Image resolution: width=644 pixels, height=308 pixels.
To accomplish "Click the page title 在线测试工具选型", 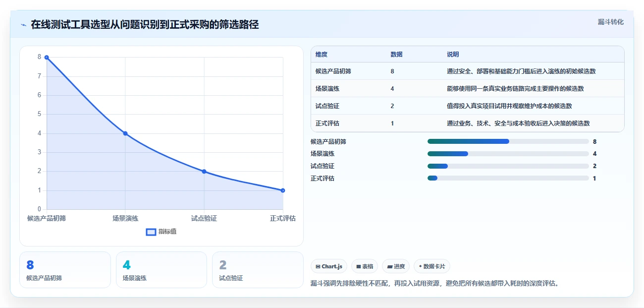I will pos(145,25).
